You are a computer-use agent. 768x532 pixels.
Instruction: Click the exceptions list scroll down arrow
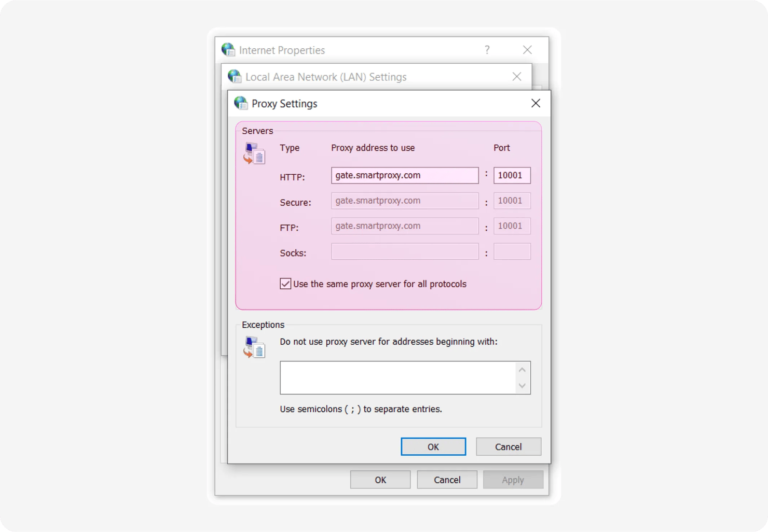tap(522, 386)
